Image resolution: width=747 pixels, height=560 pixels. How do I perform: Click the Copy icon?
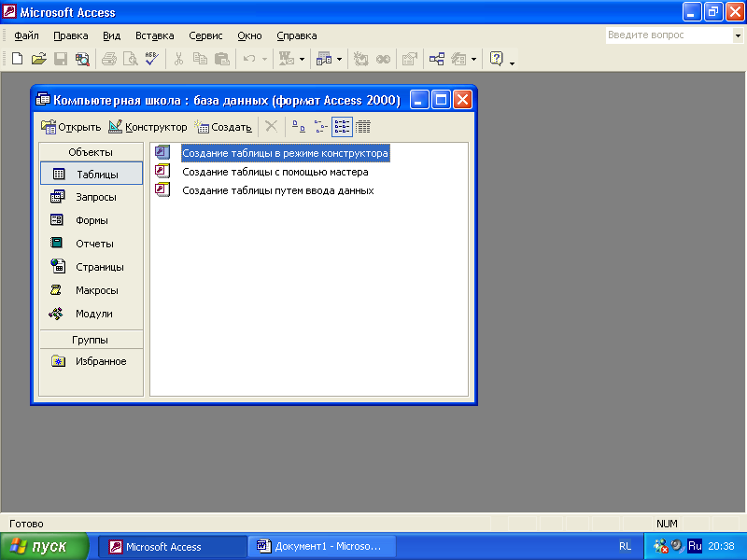click(x=200, y=59)
